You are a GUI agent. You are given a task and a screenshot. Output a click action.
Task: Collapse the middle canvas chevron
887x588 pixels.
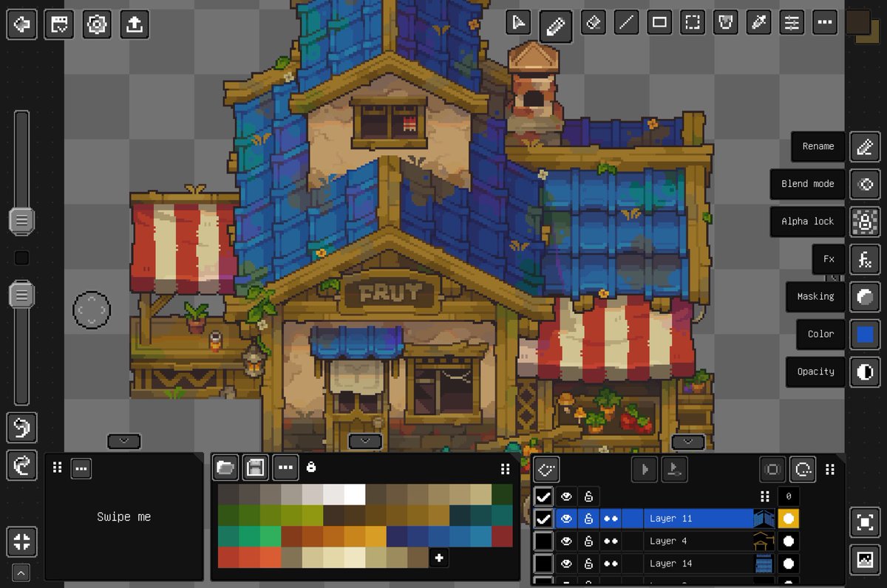click(365, 441)
